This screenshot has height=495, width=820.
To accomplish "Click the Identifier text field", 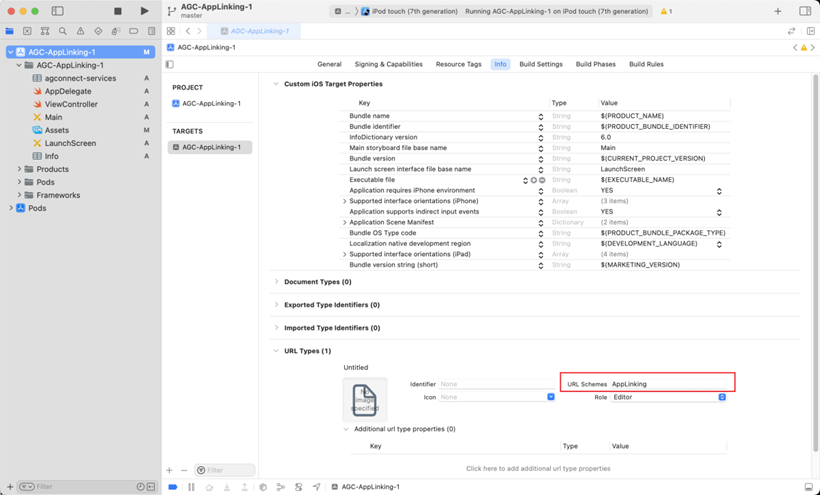I will (x=496, y=384).
